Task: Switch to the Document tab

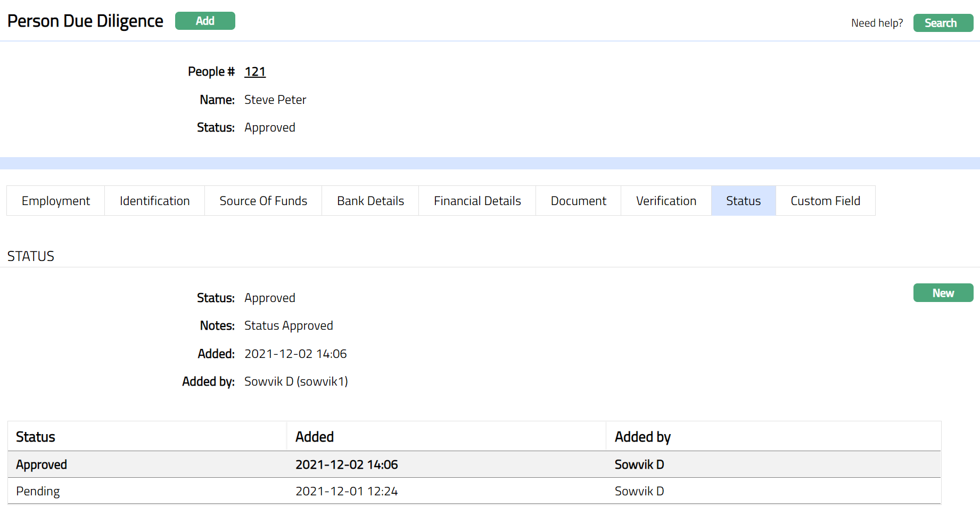Action: [x=578, y=201]
